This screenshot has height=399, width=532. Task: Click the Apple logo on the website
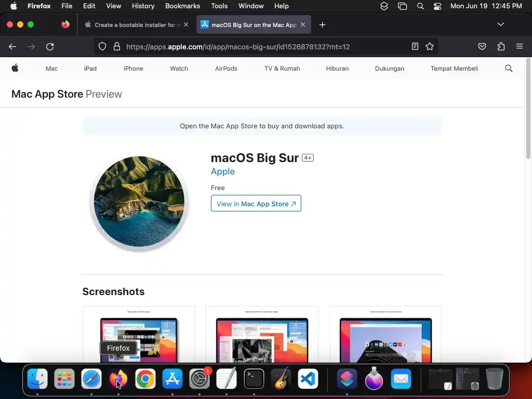[x=15, y=68]
